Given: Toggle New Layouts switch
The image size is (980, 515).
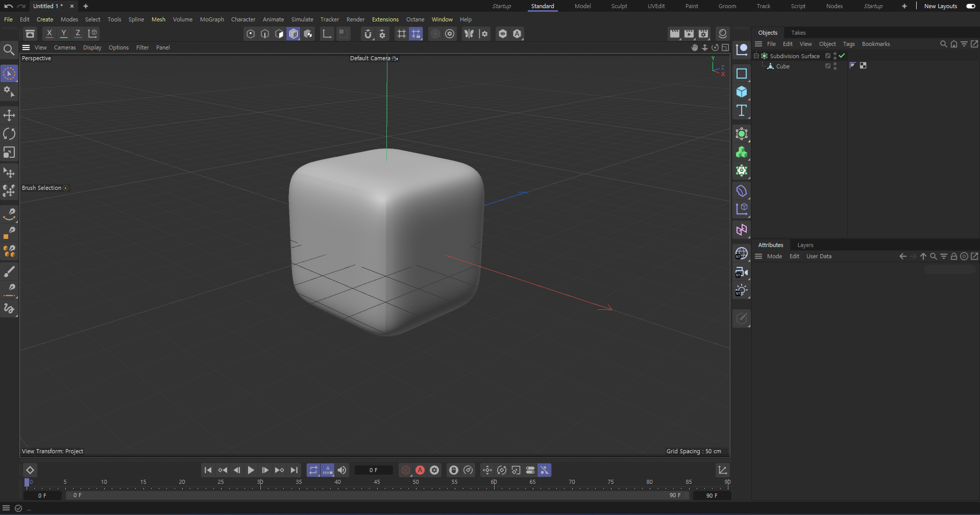Looking at the screenshot, I should 971,6.
